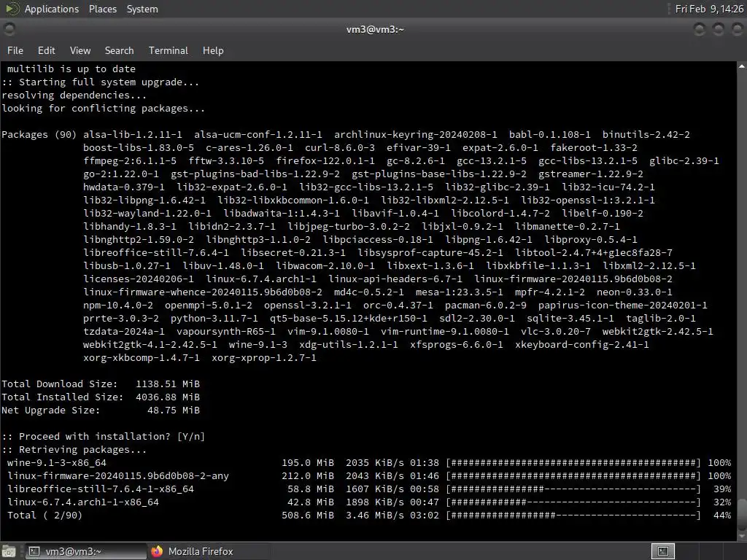
Task: Click 'openssl-3.2.1-1' package name
Action: tap(308, 306)
